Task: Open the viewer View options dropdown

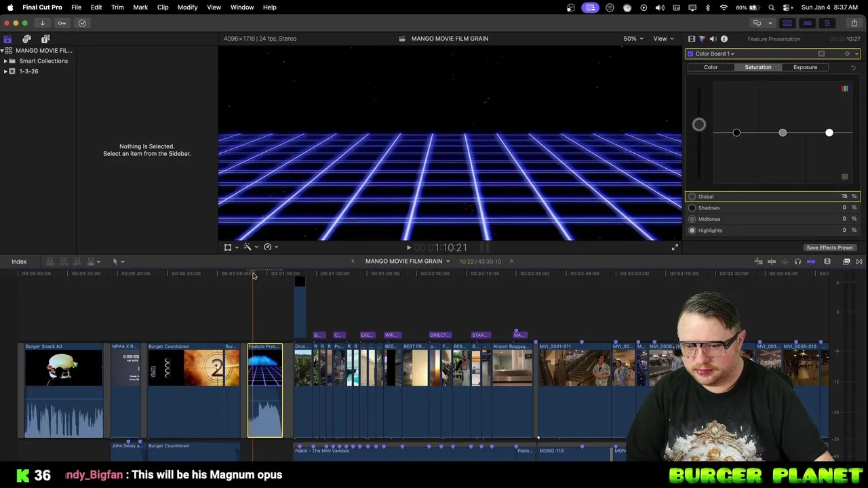Action: (663, 39)
